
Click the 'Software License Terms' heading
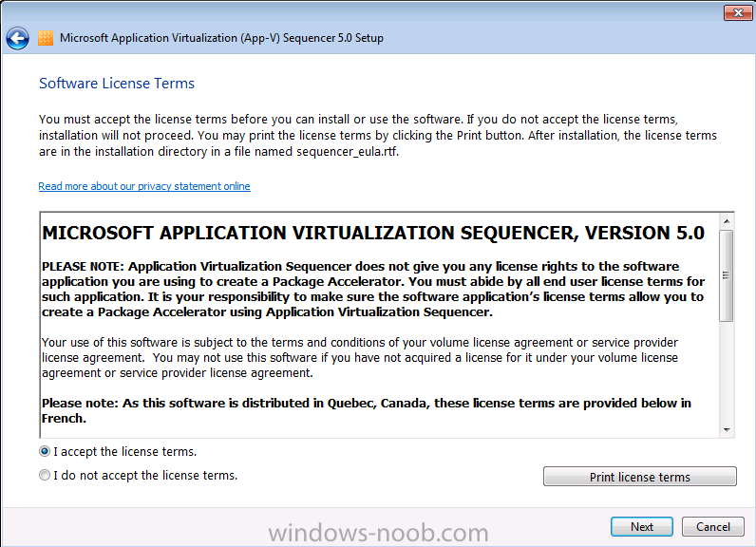click(x=117, y=84)
